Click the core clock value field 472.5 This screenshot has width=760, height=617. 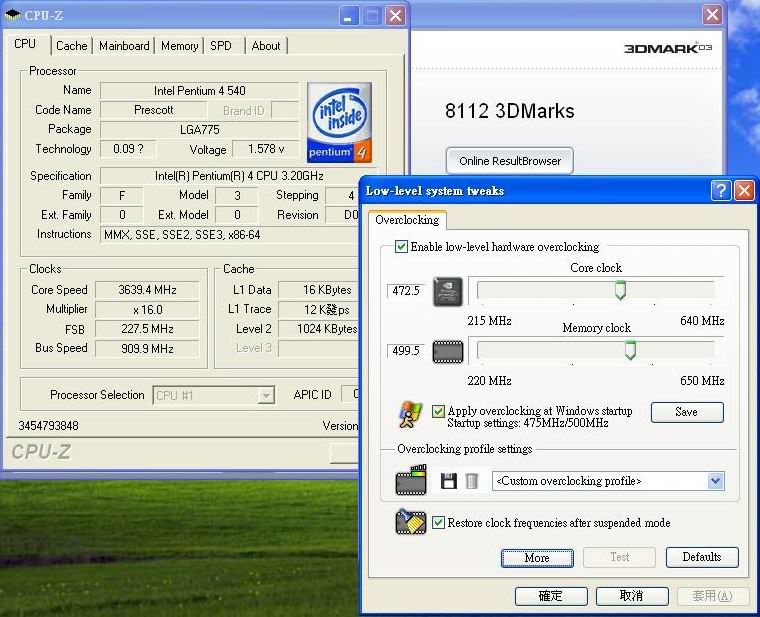pos(406,291)
